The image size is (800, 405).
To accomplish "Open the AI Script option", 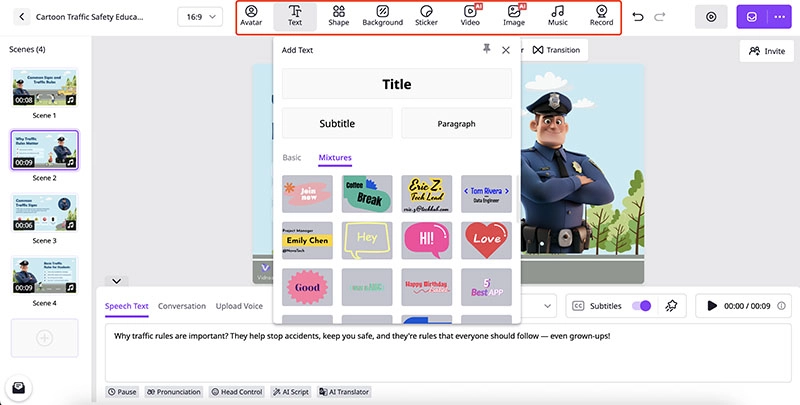I will (x=290, y=392).
